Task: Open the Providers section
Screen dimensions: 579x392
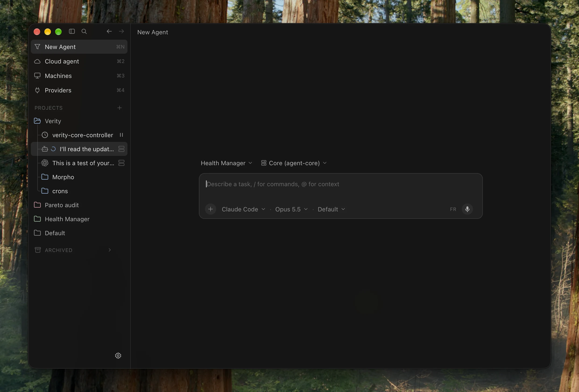Action: tap(79, 90)
